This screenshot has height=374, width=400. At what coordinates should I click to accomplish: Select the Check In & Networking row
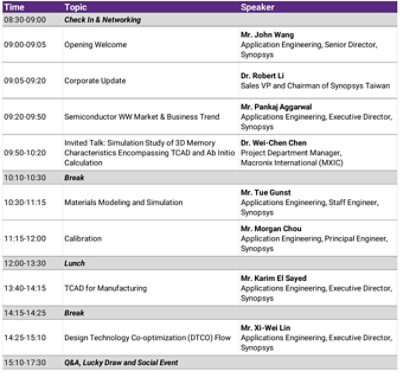[x=200, y=20]
